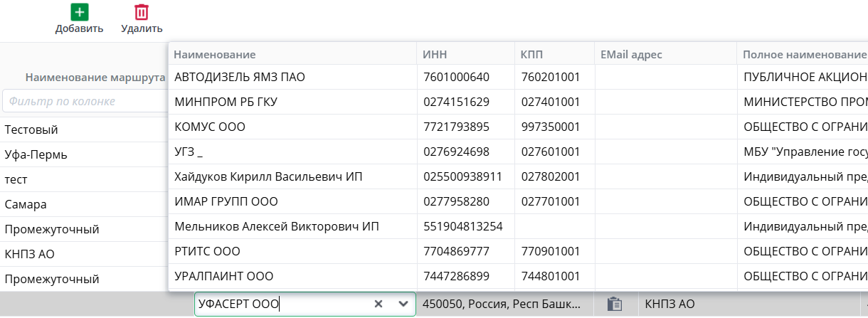Click the red Удалить trash icon
868x318 pixels.
pos(142,12)
